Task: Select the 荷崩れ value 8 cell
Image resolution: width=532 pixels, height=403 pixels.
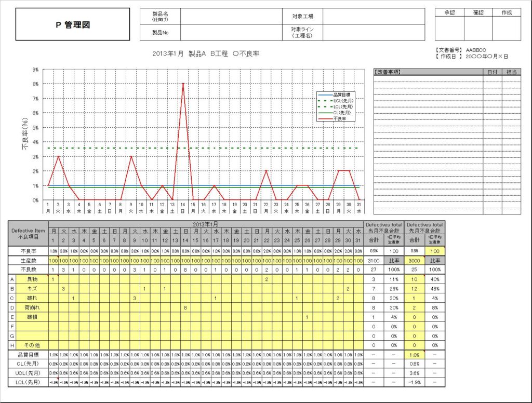Action: [185, 307]
